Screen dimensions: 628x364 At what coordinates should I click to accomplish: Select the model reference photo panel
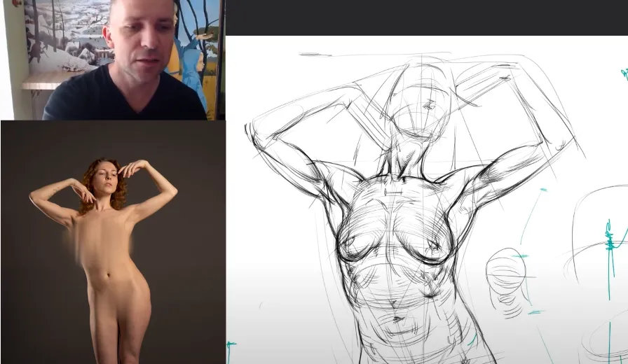point(112,241)
